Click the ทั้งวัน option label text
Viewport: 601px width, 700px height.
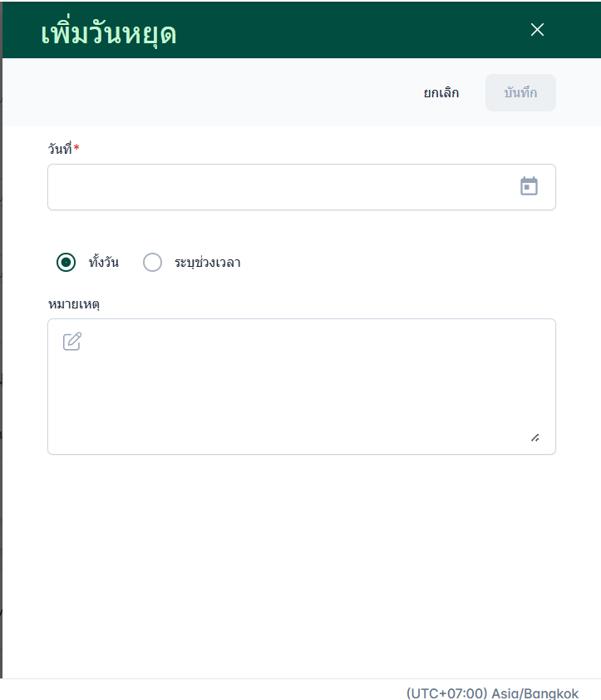tap(104, 263)
